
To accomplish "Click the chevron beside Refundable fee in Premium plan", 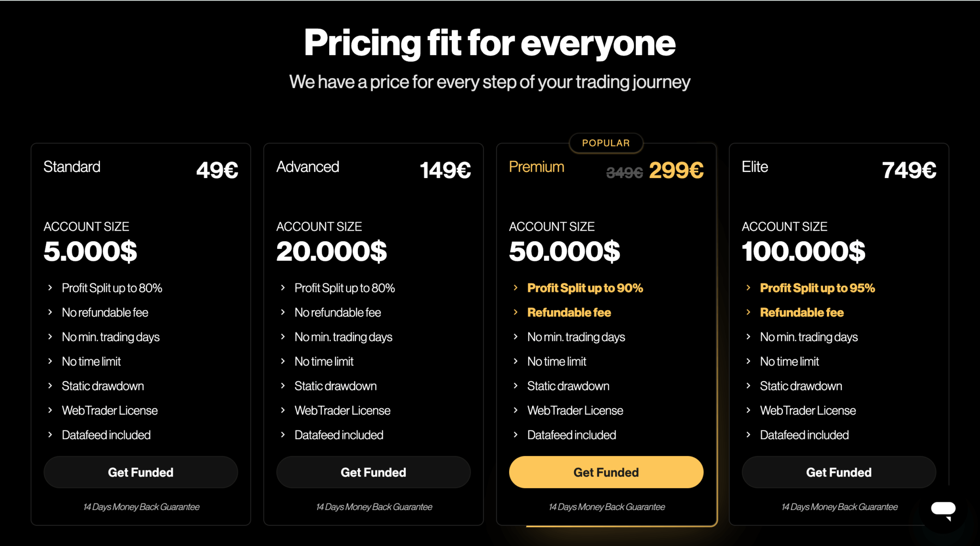I will (x=516, y=312).
